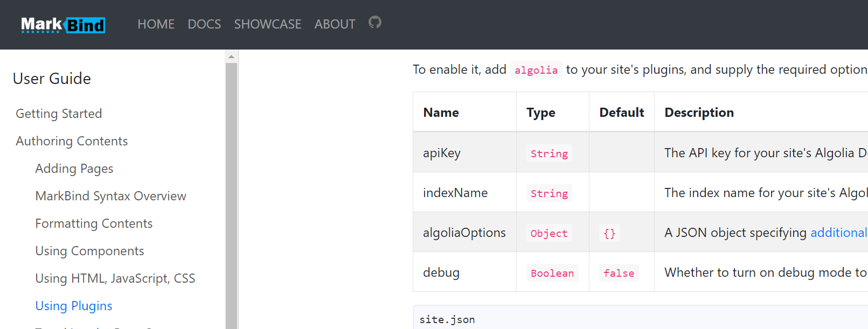Open the DOCS navigation item

(x=204, y=24)
